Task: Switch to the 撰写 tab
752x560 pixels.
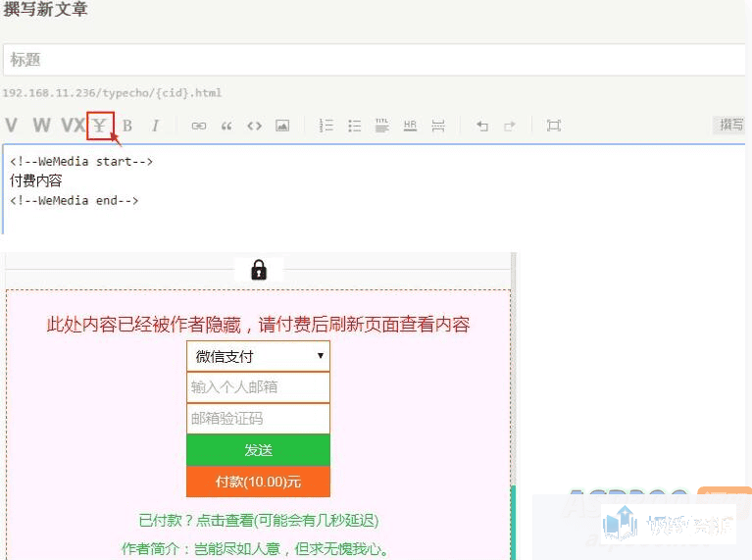Action: [x=730, y=125]
